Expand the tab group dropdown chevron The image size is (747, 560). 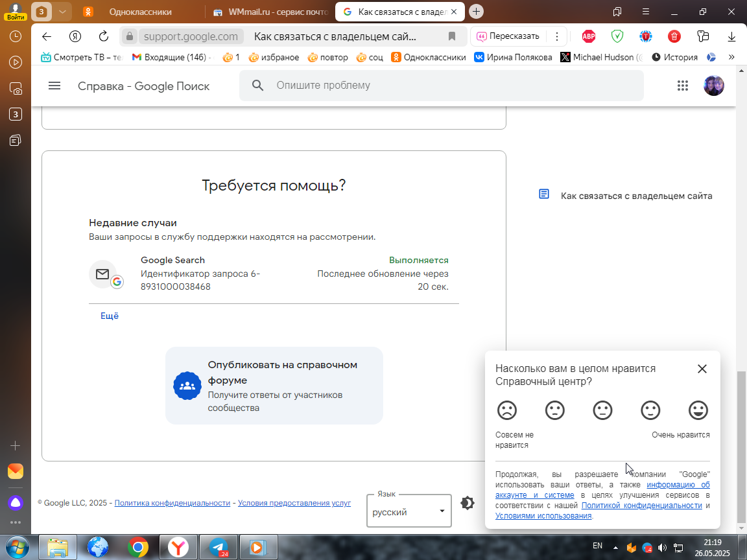pyautogui.click(x=62, y=12)
